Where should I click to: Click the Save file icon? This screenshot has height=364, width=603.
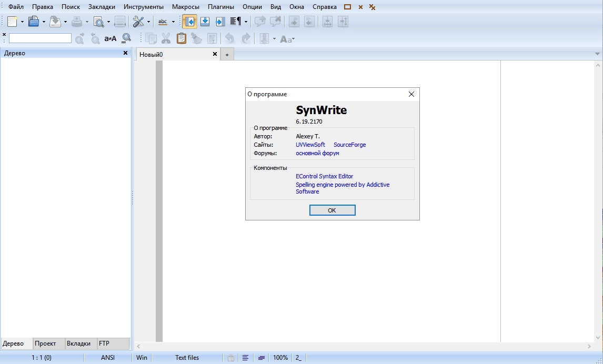point(55,22)
